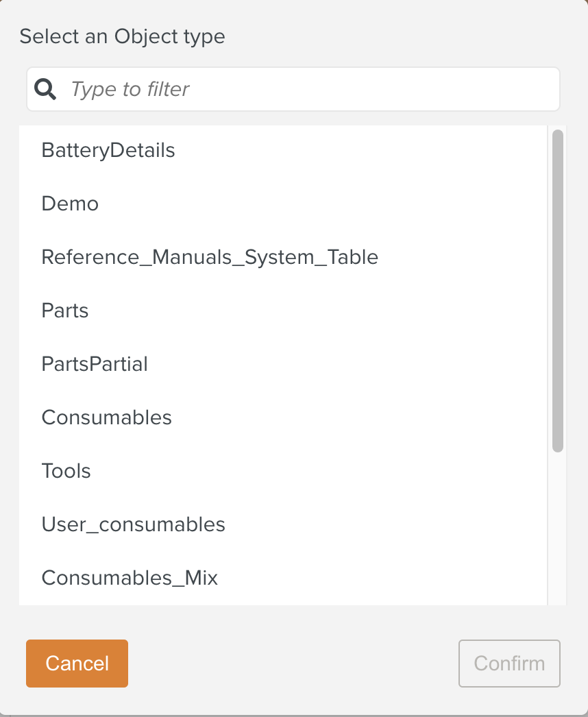Click the Select an Object type heading
This screenshot has width=588, height=717.
pos(122,36)
